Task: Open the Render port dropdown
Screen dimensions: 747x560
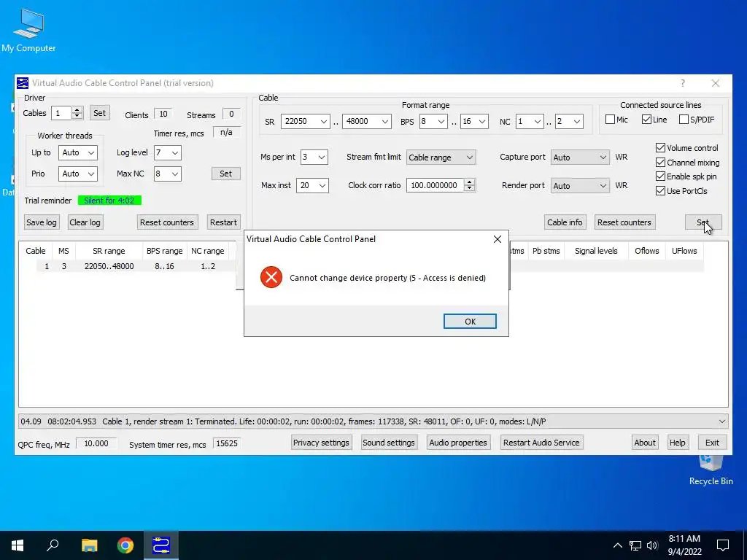Action: [x=580, y=186]
